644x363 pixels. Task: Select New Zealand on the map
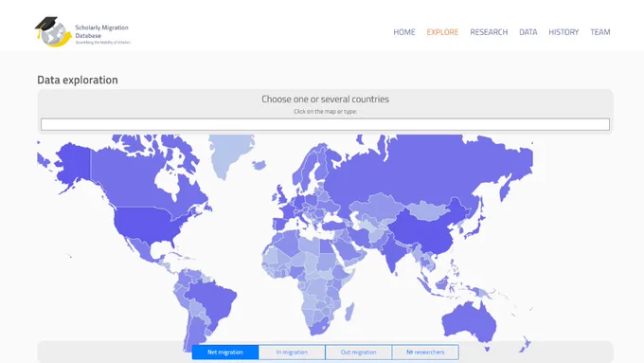click(x=525, y=344)
